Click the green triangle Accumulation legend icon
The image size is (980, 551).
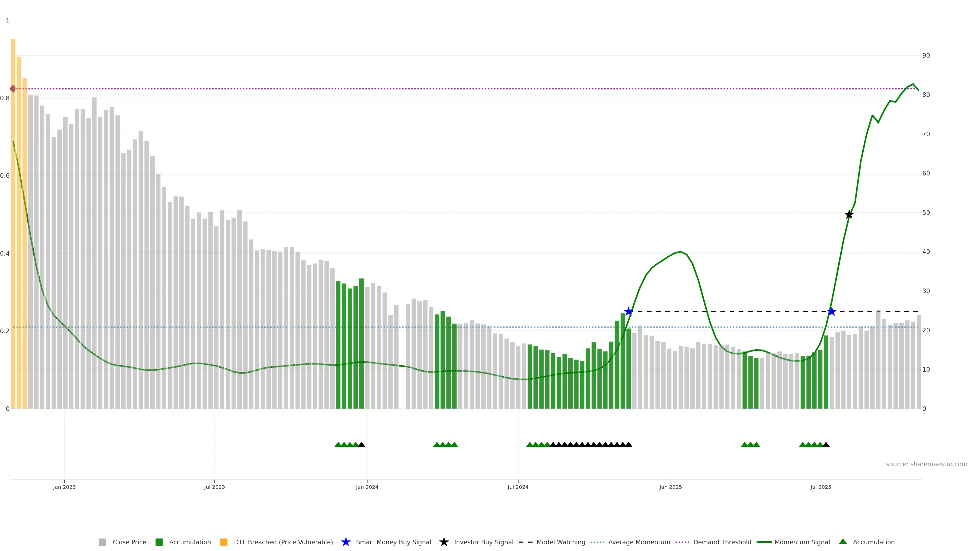(x=843, y=542)
